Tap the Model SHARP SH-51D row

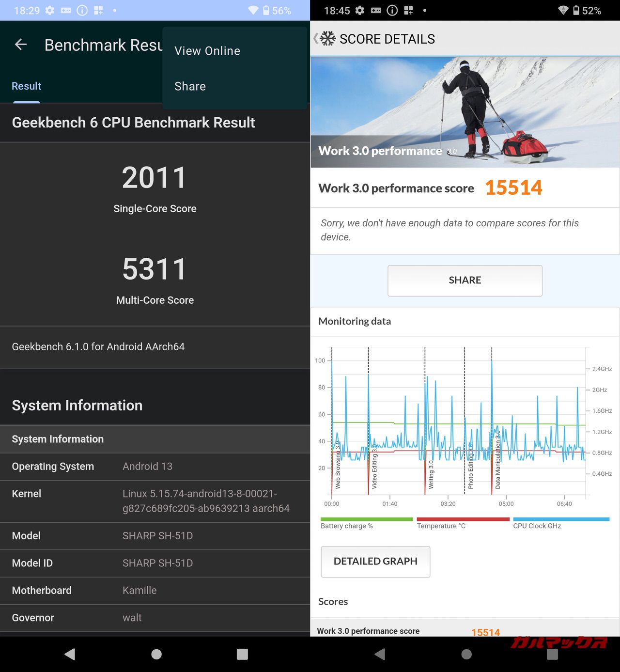click(x=155, y=536)
